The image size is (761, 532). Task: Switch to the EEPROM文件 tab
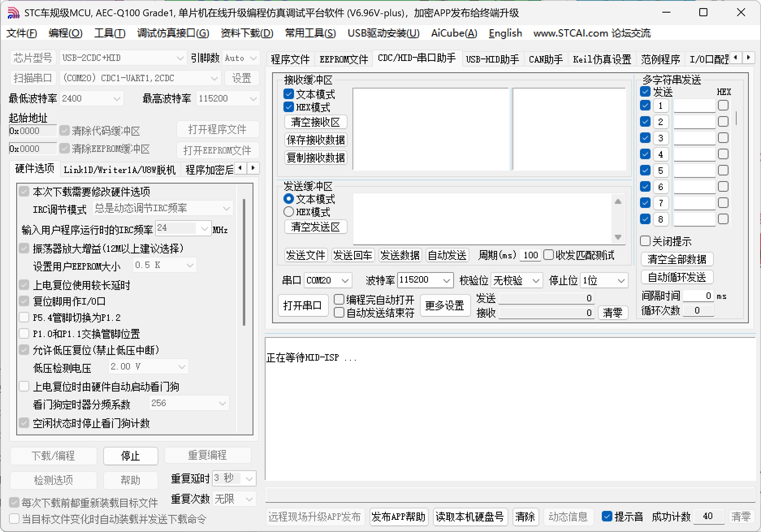(x=344, y=59)
